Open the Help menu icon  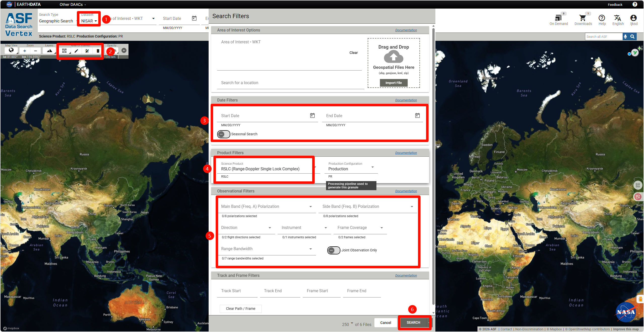point(602,20)
